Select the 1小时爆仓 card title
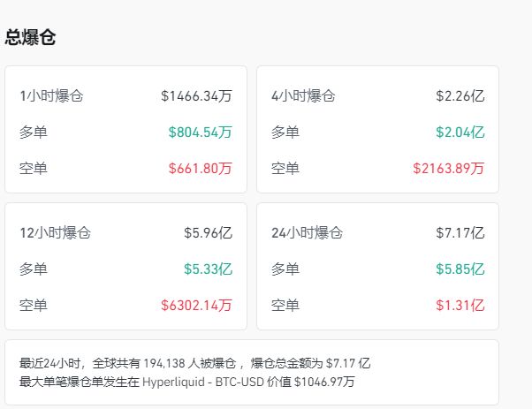 (51, 95)
